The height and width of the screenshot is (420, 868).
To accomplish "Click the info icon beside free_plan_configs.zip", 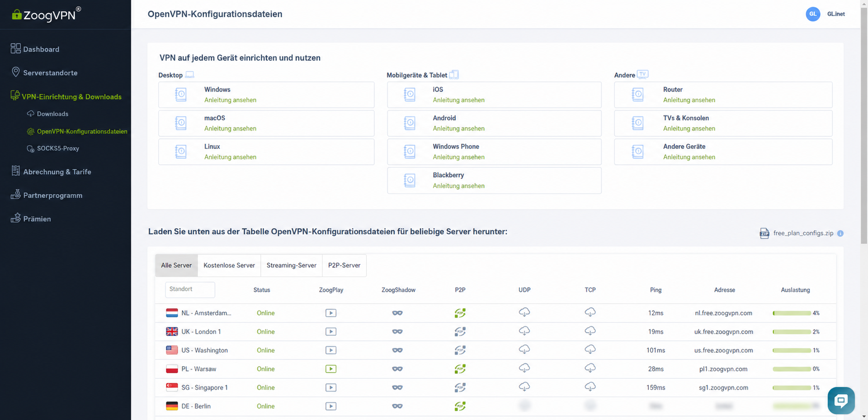I will (840, 234).
